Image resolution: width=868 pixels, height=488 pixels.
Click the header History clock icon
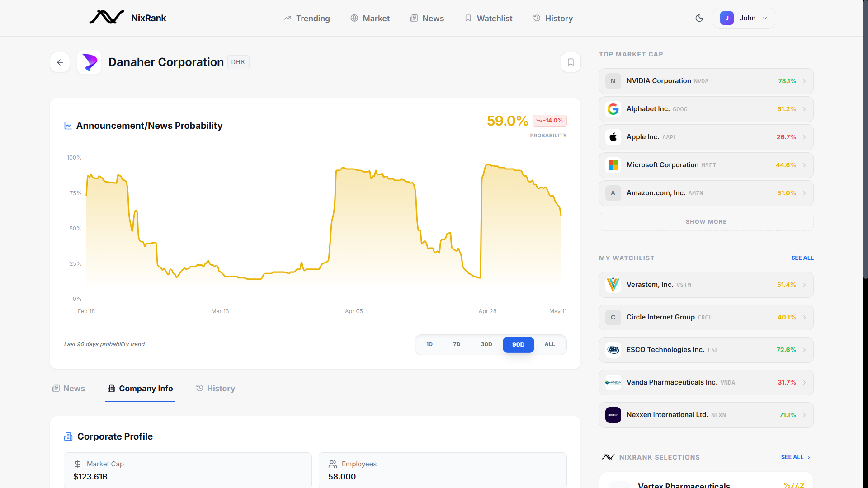[537, 18]
